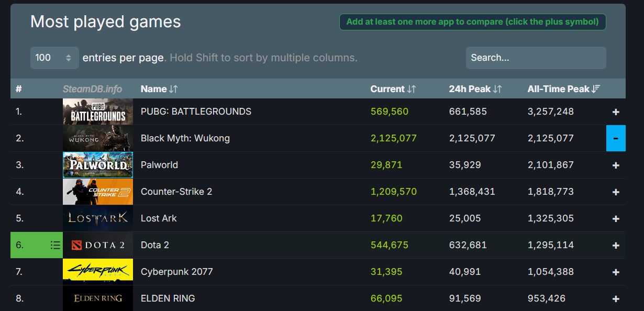Open the entries per page selector
This screenshot has height=311, width=644.
(x=54, y=58)
